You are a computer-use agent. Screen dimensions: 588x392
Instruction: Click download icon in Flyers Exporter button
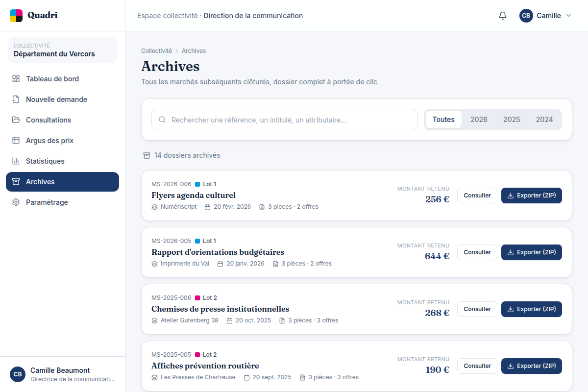(511, 196)
